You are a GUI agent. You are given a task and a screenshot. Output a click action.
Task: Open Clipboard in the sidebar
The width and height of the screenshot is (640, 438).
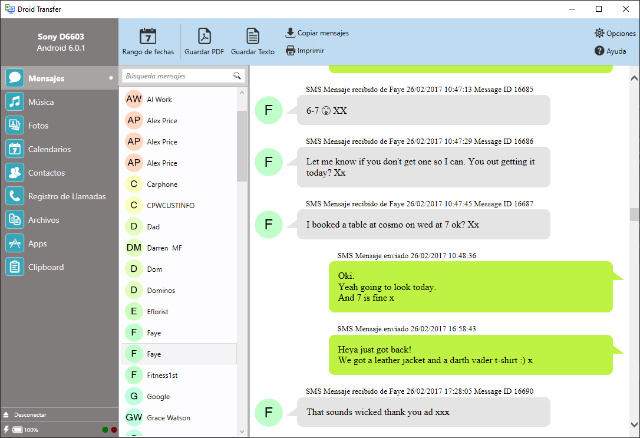click(46, 267)
